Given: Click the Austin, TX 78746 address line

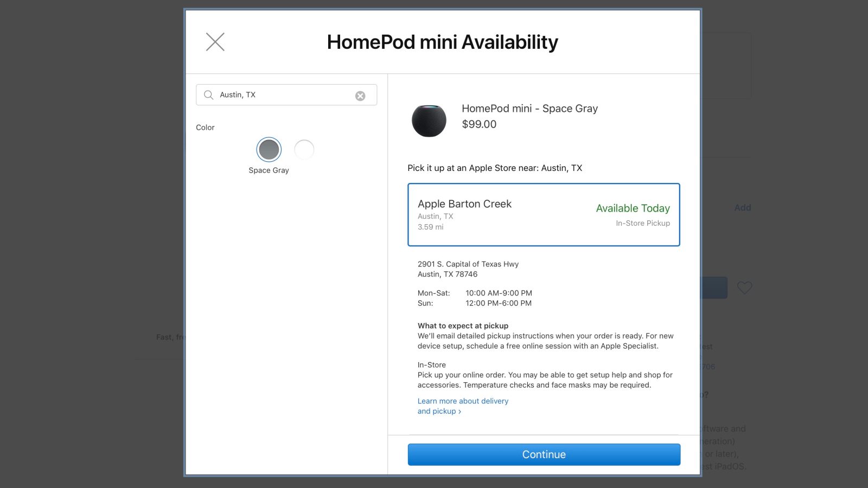Looking at the screenshot, I should [448, 275].
